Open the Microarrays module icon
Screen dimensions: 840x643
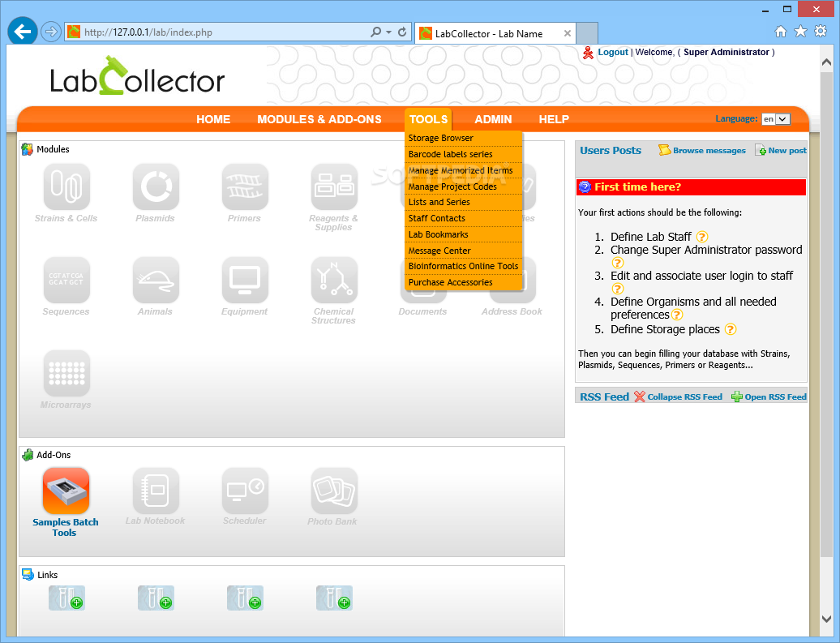tap(66, 373)
